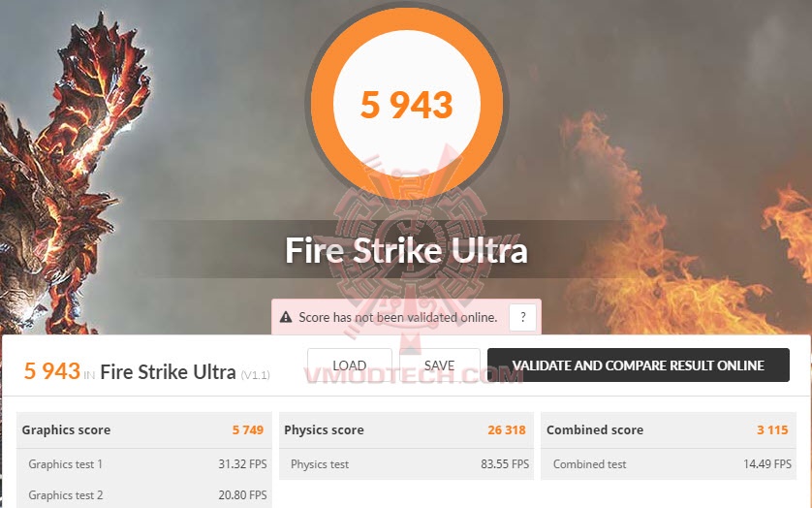Open the question mark help button

(522, 317)
